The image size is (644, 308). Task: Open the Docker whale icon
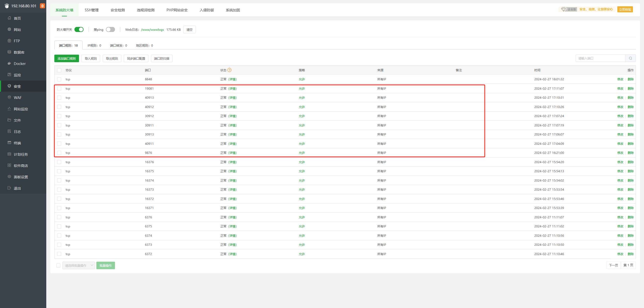pyautogui.click(x=9, y=63)
